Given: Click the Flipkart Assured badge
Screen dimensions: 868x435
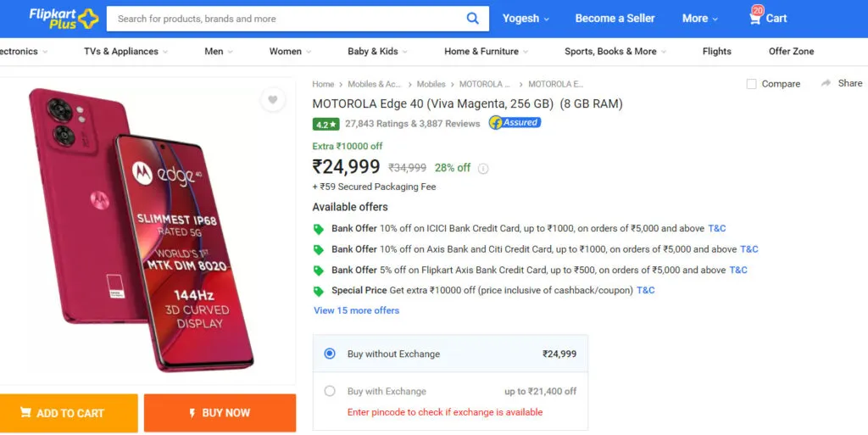Looking at the screenshot, I should click(515, 123).
